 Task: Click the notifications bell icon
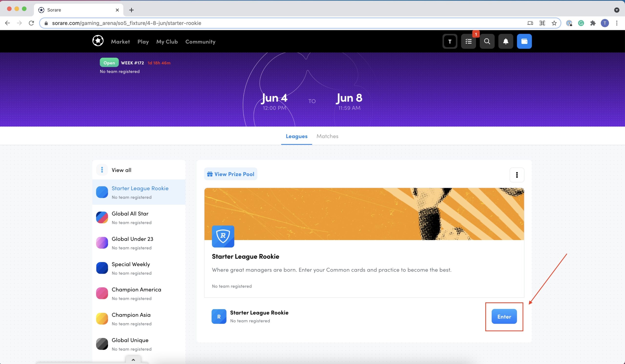point(506,41)
